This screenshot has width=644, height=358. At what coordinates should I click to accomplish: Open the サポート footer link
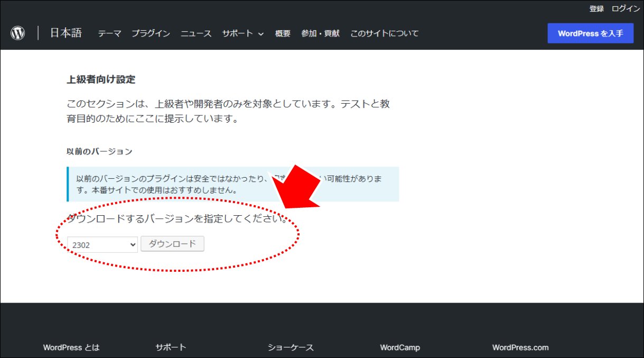click(171, 347)
